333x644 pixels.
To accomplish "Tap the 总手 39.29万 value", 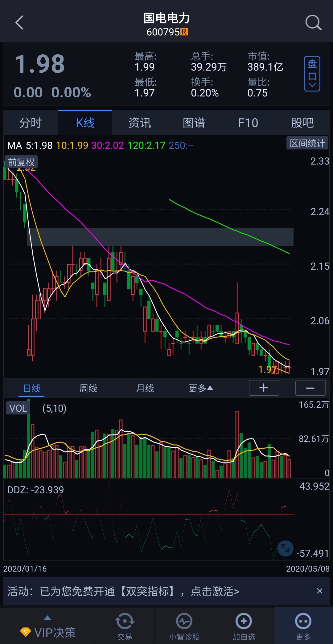I will pos(209,67).
